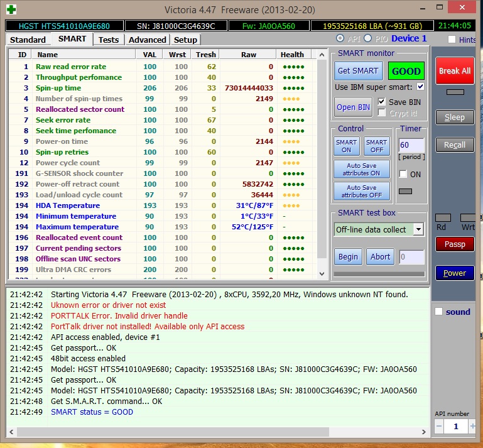Select the HDA Temperature row
Image resolution: width=483 pixels, height=448 pixels.
(163, 205)
